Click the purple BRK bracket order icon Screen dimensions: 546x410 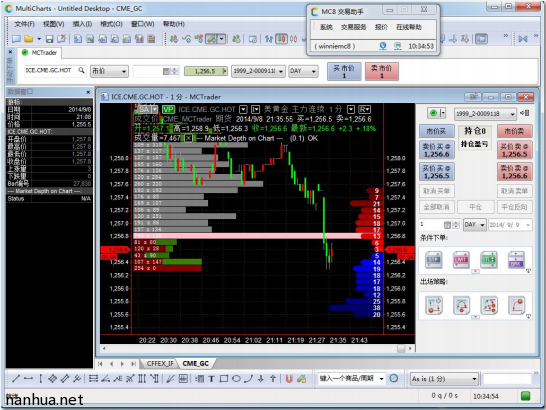pos(516,260)
